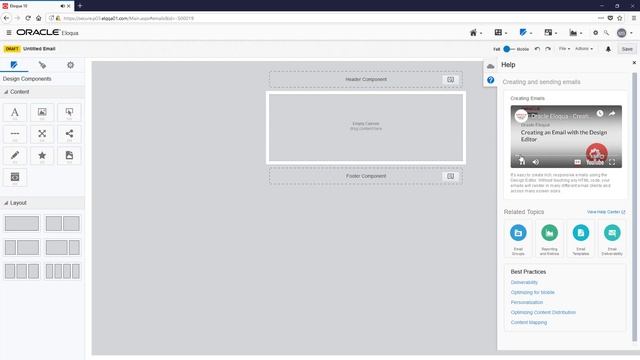
Task: Open the Content Mapping link
Action: point(529,322)
